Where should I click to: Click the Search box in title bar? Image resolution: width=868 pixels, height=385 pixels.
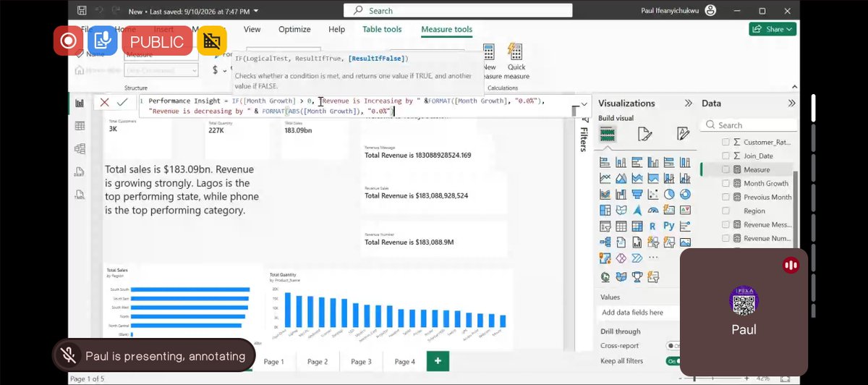(x=458, y=11)
